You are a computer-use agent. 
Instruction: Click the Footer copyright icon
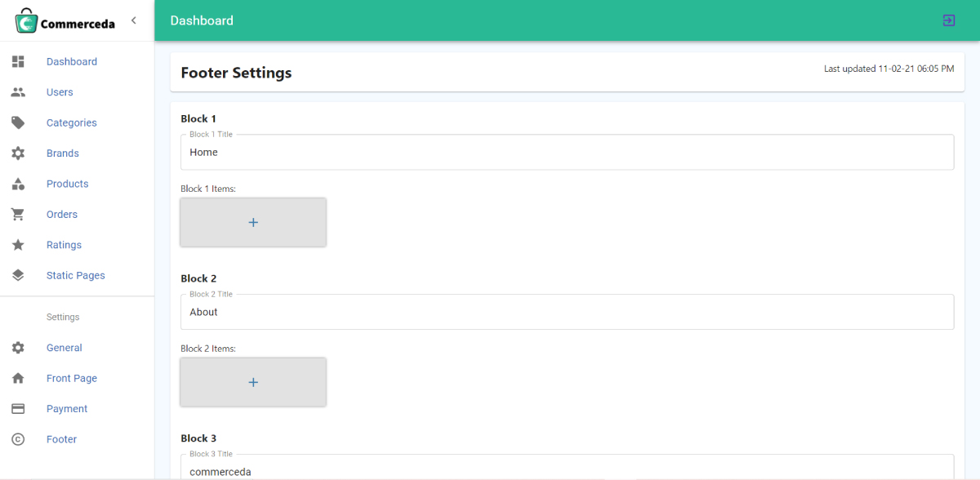18,439
